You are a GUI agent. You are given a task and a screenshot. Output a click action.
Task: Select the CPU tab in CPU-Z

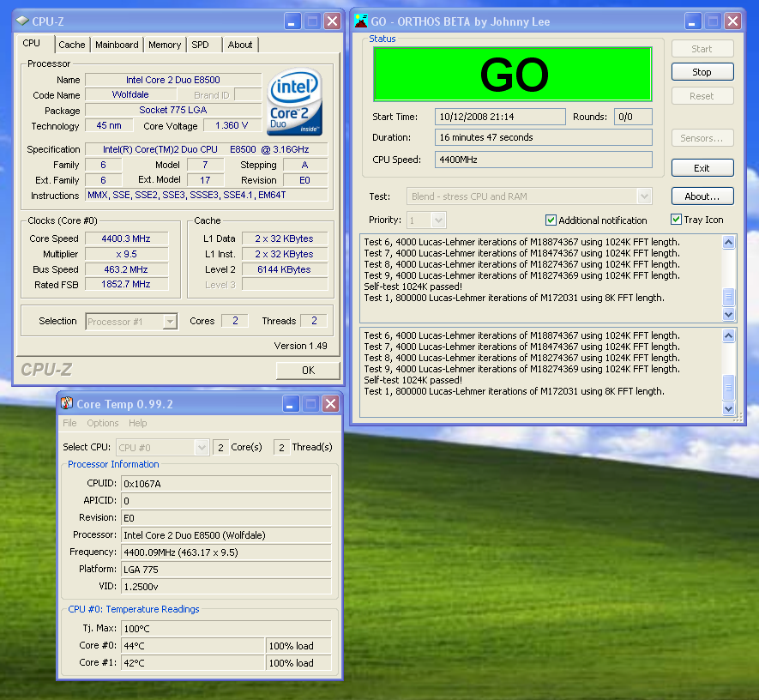32,44
